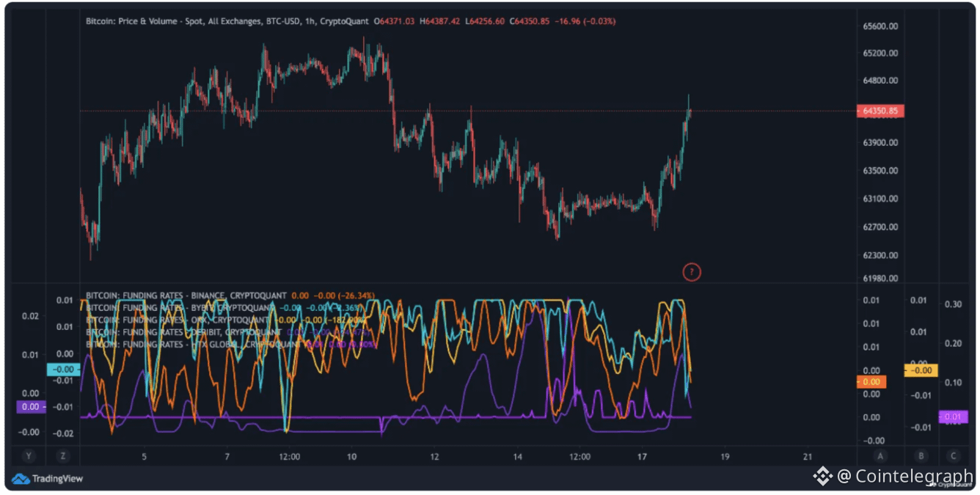980x495 pixels.
Task: Select the Funding Rates - Deribit legend
Action: 183,332
